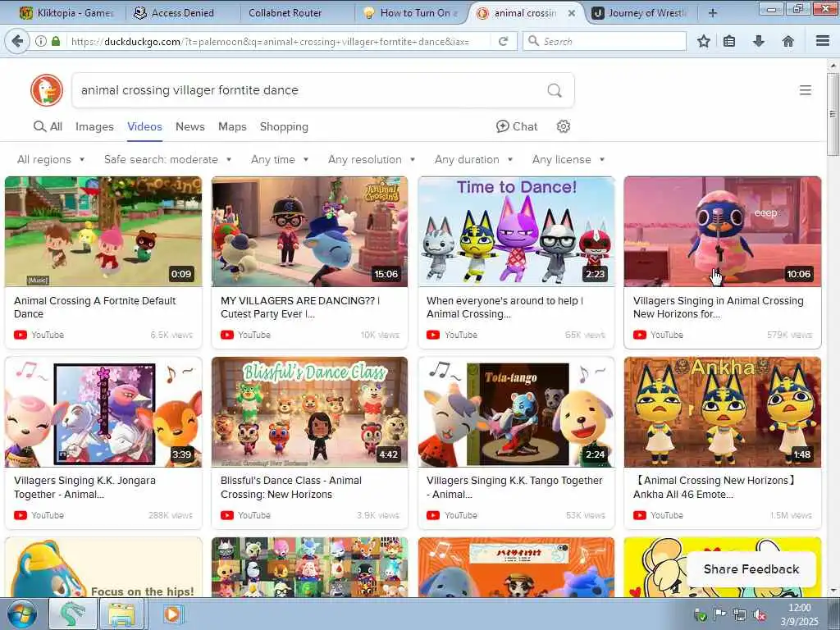Screen dimensions: 840x630
Task: Open the file explorer taskbar icon
Action: click(x=121, y=614)
